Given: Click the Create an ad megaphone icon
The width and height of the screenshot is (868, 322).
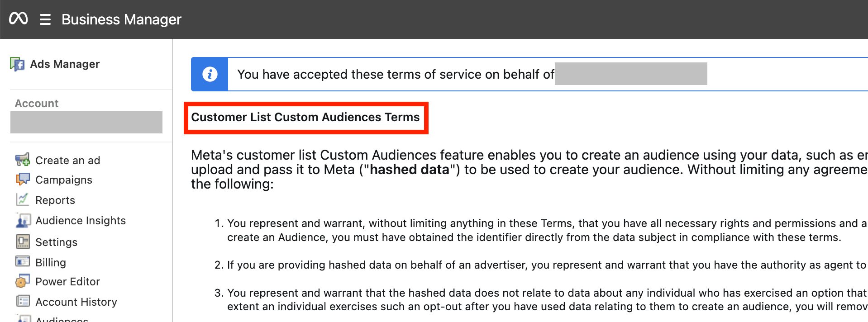Looking at the screenshot, I should pos(22,160).
